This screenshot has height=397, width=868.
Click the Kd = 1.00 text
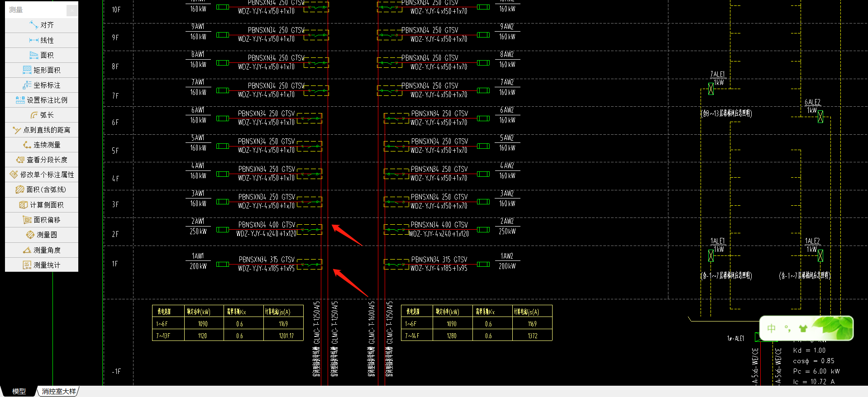[809, 350]
